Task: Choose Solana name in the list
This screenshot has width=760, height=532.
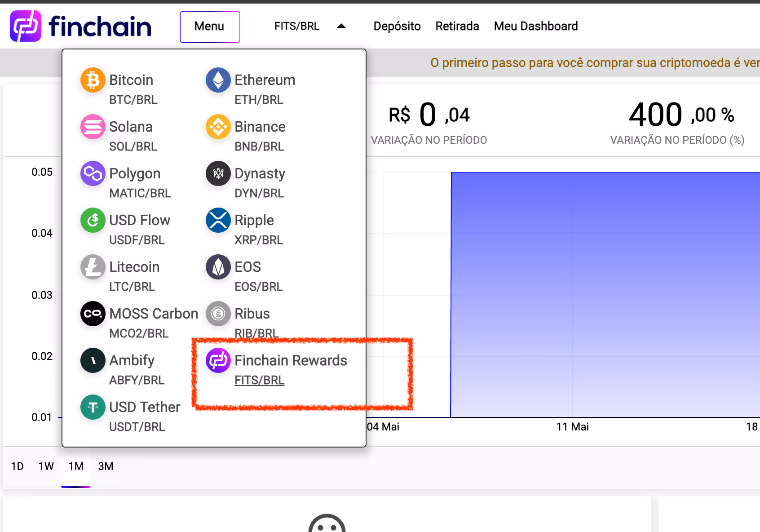Action: coord(131,127)
